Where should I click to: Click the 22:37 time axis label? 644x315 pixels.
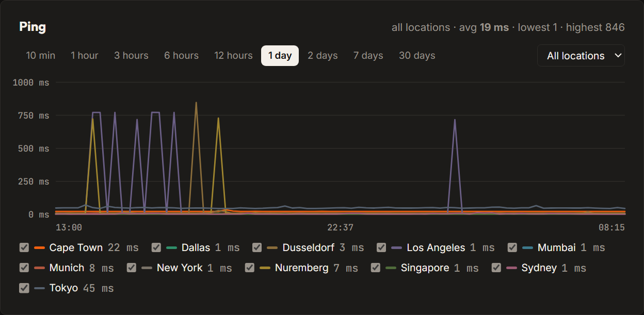341,227
